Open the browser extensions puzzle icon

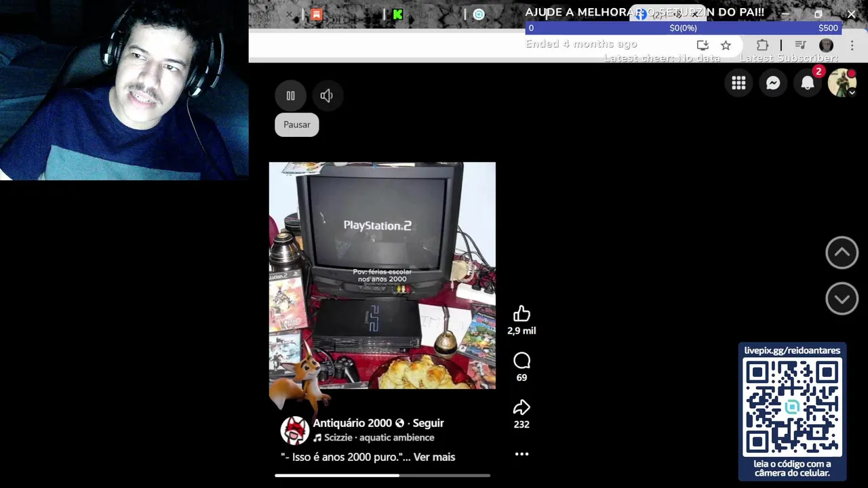pyautogui.click(x=762, y=45)
